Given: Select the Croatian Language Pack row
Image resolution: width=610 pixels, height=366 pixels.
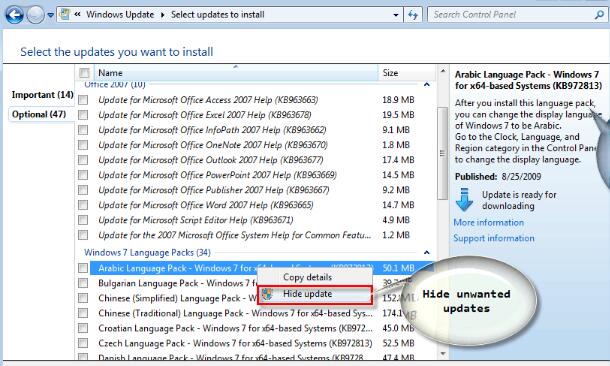Looking at the screenshot, I should 235,328.
